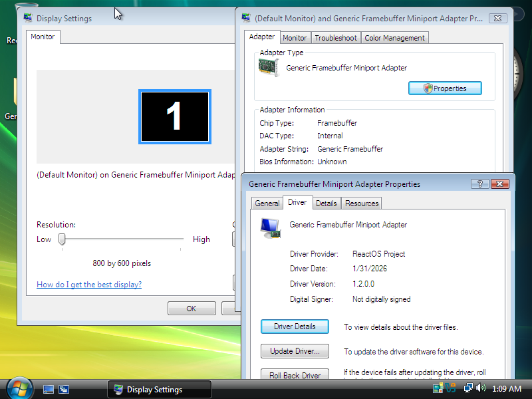Click the Show Desktop taskbar icon
This screenshot has height=399, width=532.
pyautogui.click(x=48, y=388)
